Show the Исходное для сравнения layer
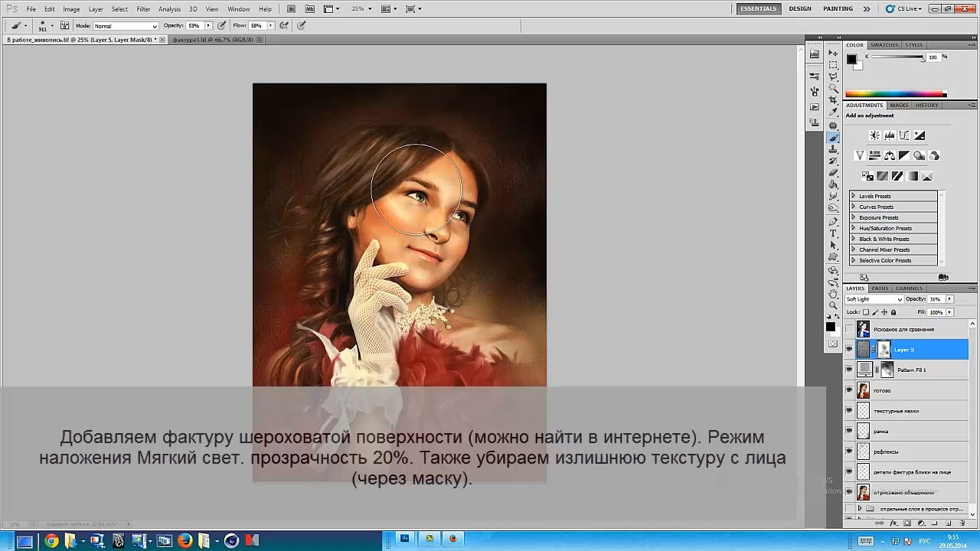Screen dimensions: 980x551 848,329
